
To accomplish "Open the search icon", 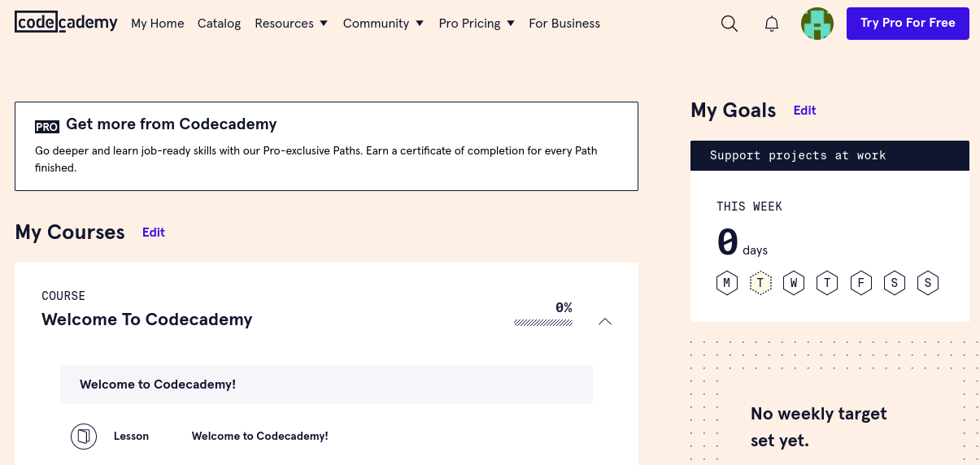I will coord(730,24).
